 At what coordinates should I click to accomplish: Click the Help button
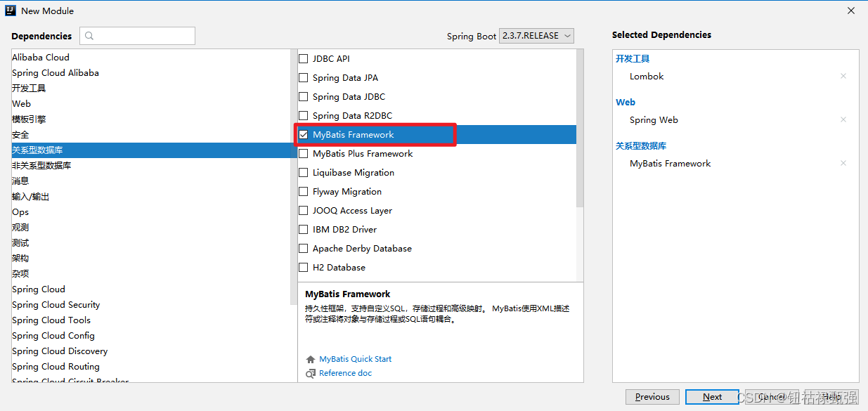coord(832,397)
